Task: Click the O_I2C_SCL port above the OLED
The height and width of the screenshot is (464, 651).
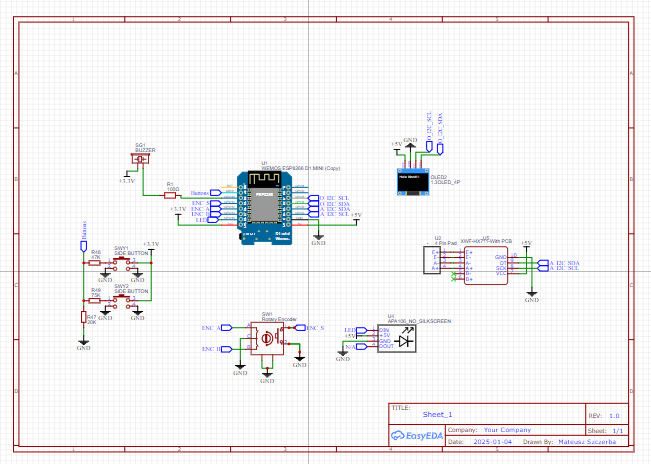Action: point(429,147)
